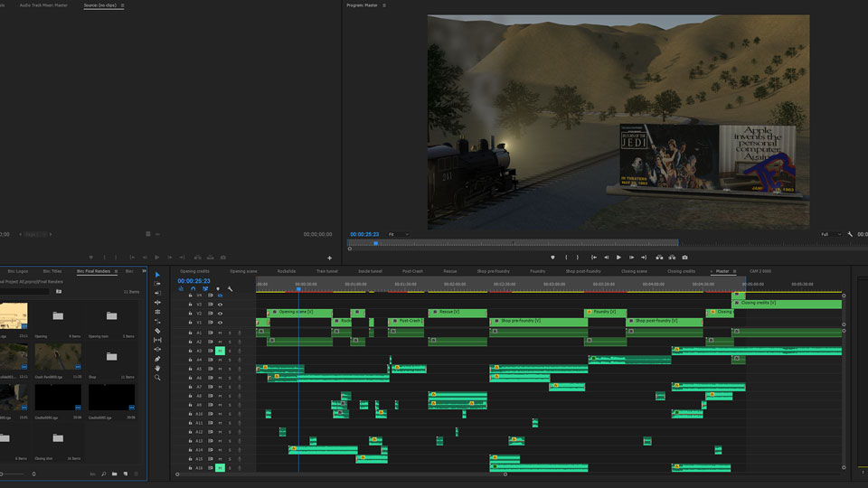Expand the hidden project panel tabs chevron
Viewport: 868px width, 488px height.
click(144, 271)
